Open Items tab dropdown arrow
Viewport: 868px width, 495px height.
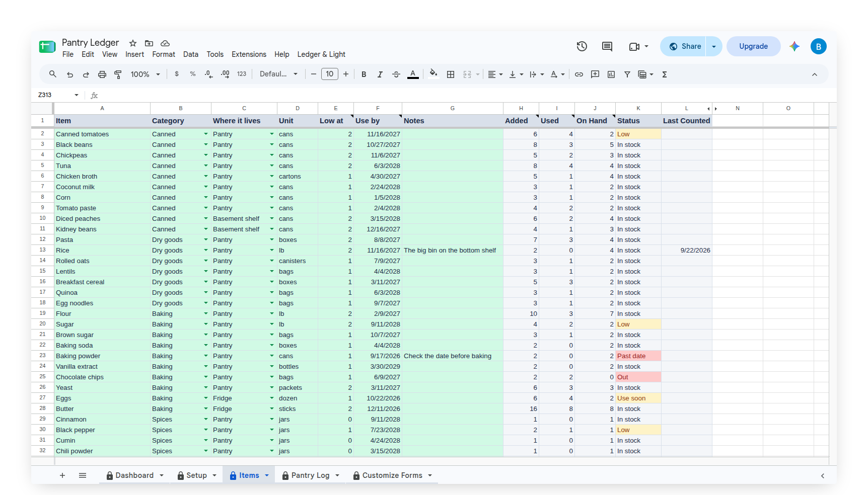click(267, 475)
